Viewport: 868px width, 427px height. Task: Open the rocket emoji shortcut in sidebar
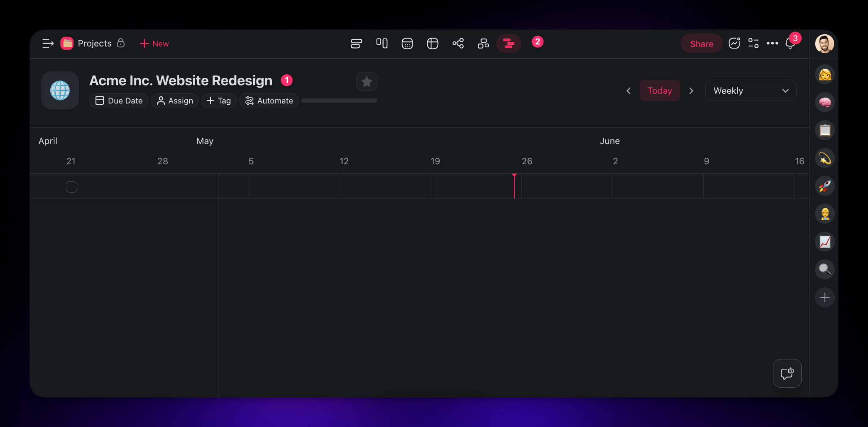point(824,185)
